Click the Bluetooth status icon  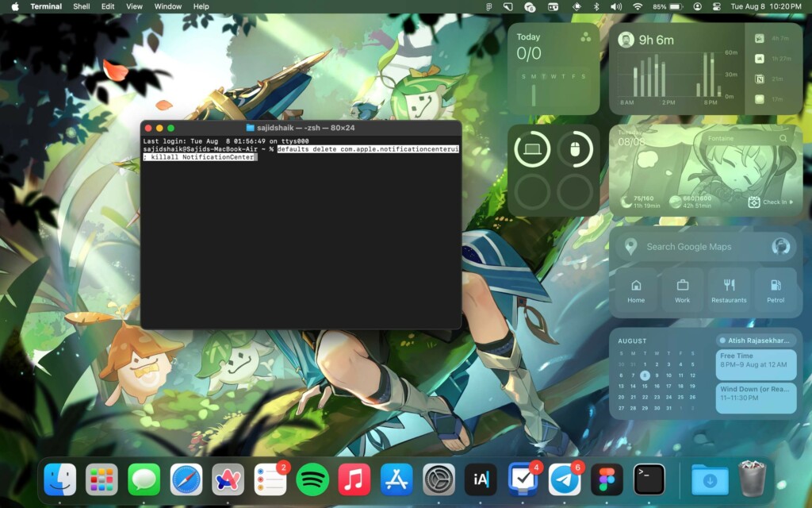[596, 6]
